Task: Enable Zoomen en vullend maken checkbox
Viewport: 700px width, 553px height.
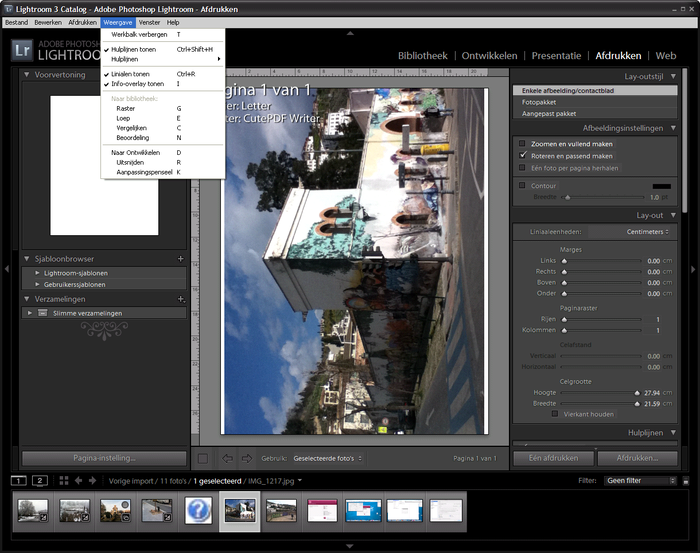Action: [x=522, y=144]
